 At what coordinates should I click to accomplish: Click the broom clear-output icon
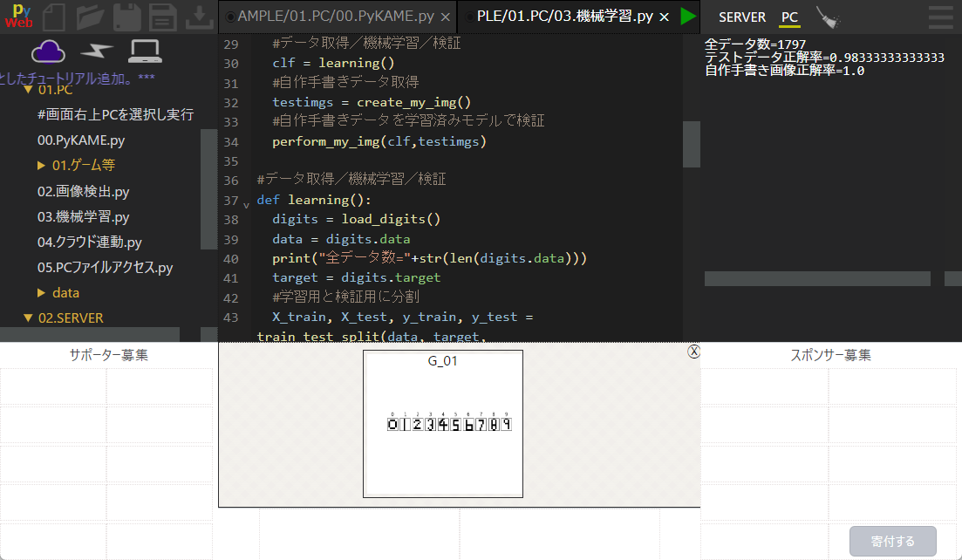pyautogui.click(x=827, y=16)
